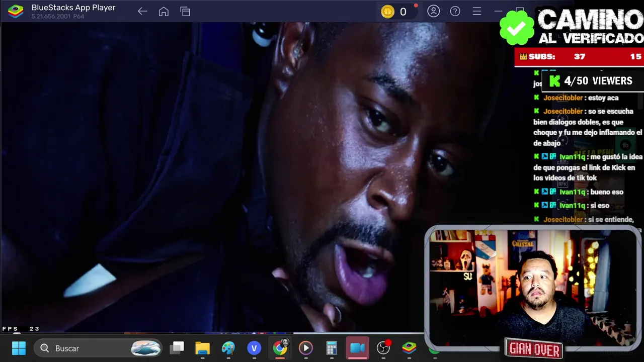644x362 pixels.
Task: Click the green verified check badge
Action: 517,28
